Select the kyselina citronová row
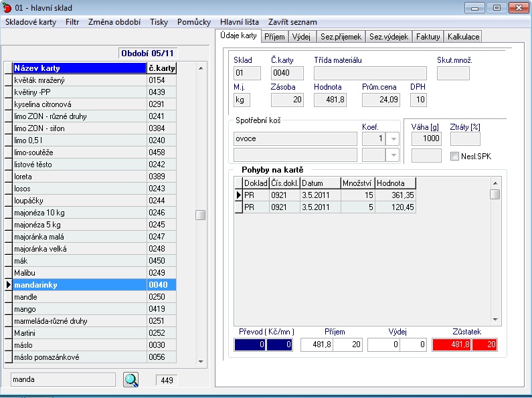This screenshot has height=398, width=532. click(x=94, y=104)
